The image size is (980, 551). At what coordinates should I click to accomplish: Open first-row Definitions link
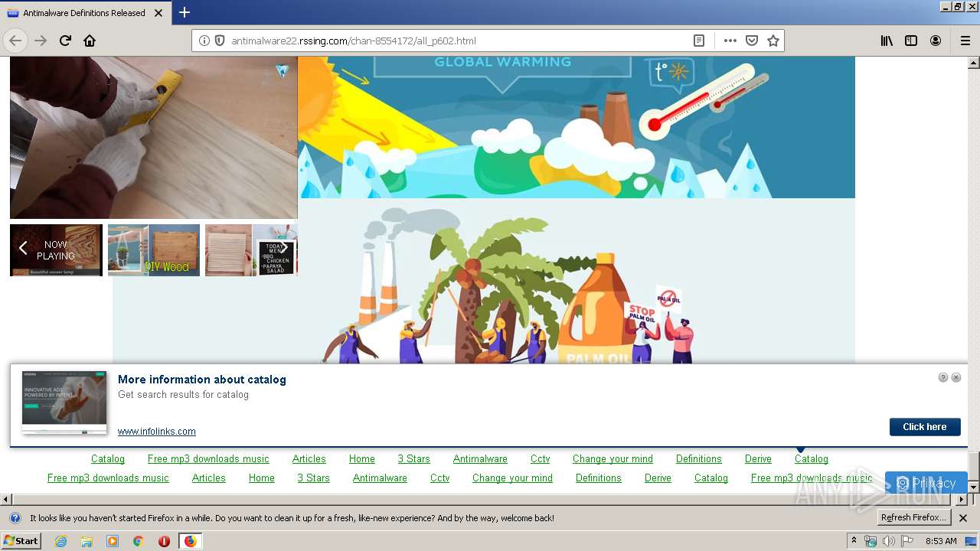click(699, 459)
